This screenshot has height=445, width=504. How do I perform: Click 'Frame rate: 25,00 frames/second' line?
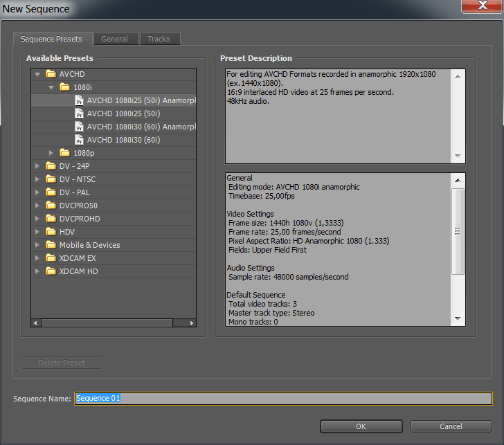click(x=285, y=232)
